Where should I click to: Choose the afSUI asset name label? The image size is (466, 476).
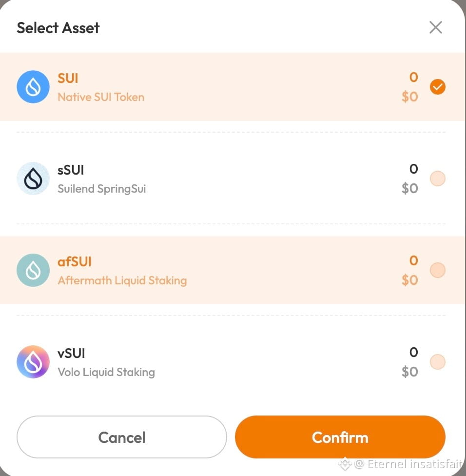[x=75, y=262]
